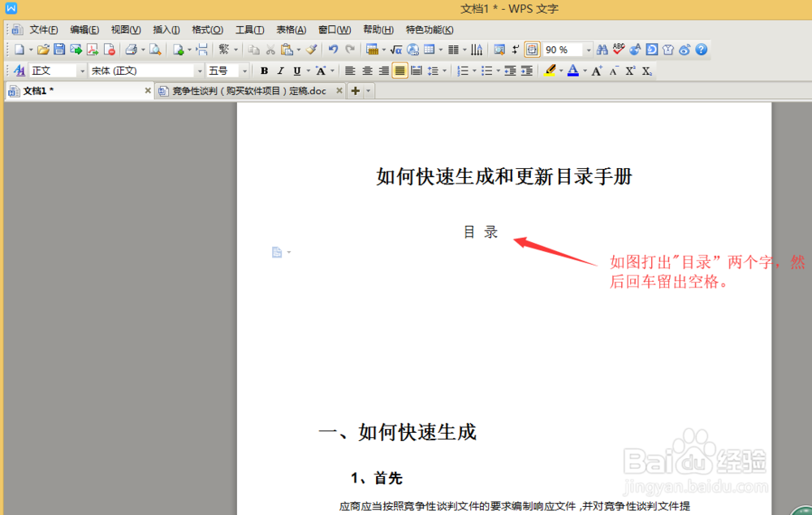
Task: Toggle the highlighted page layout view button
Action: click(x=532, y=50)
